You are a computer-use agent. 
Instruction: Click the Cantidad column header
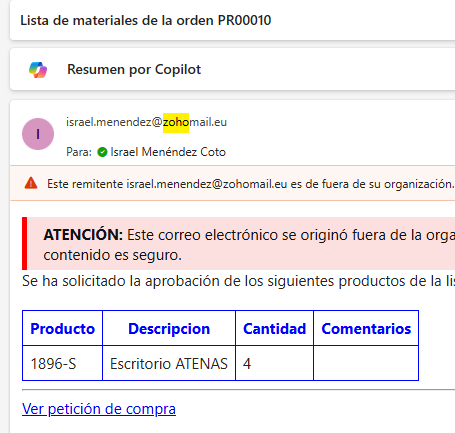(x=274, y=329)
